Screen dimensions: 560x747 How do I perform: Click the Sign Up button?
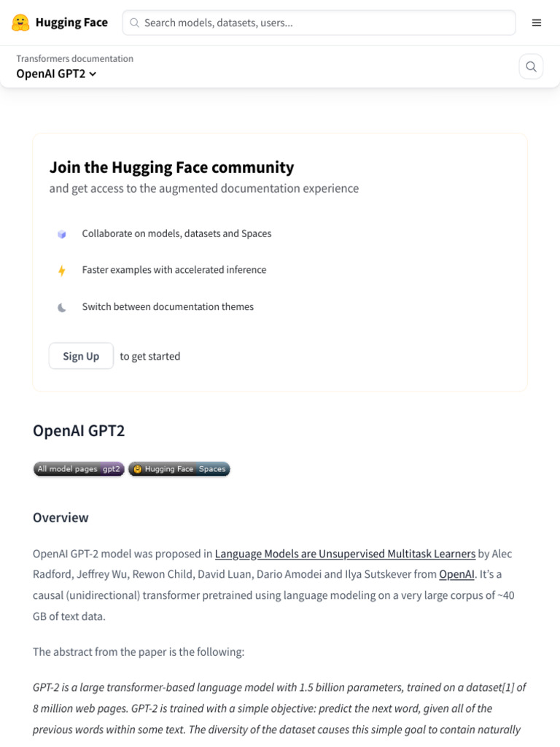81,356
